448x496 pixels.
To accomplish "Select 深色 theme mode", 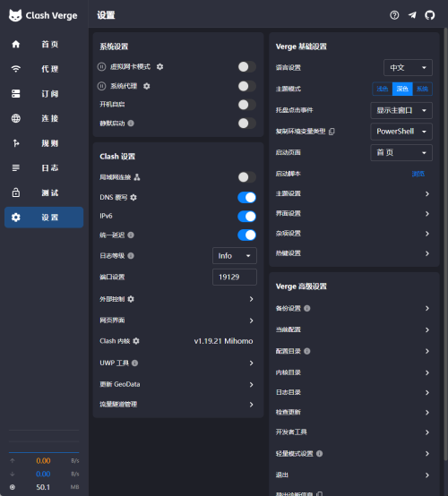I will pyautogui.click(x=402, y=89).
